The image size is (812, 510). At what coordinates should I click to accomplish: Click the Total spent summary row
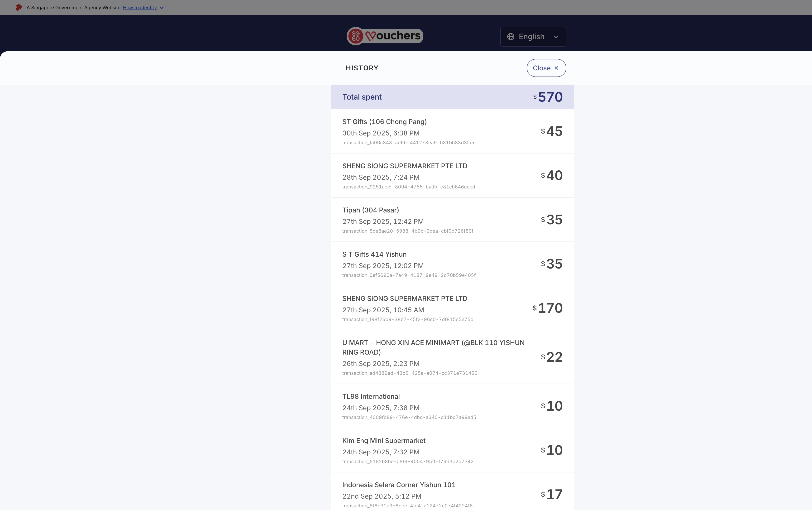pos(452,97)
